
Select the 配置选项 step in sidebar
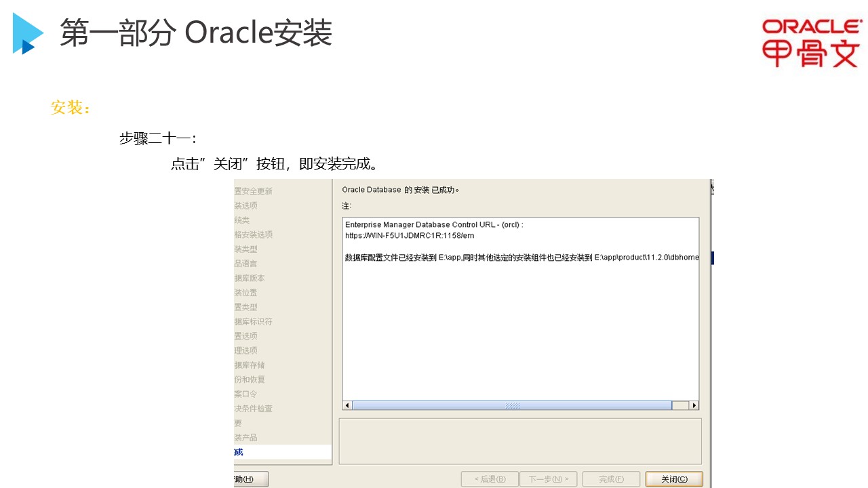click(x=245, y=336)
